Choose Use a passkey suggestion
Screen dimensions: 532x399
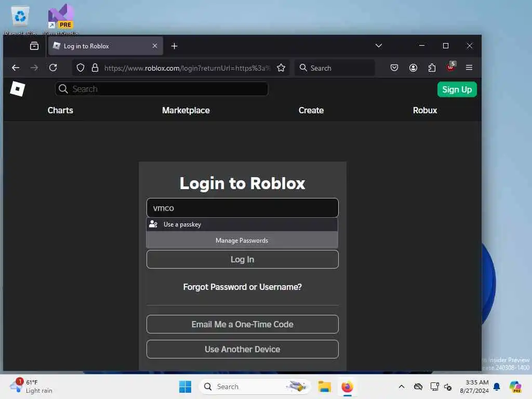click(242, 224)
